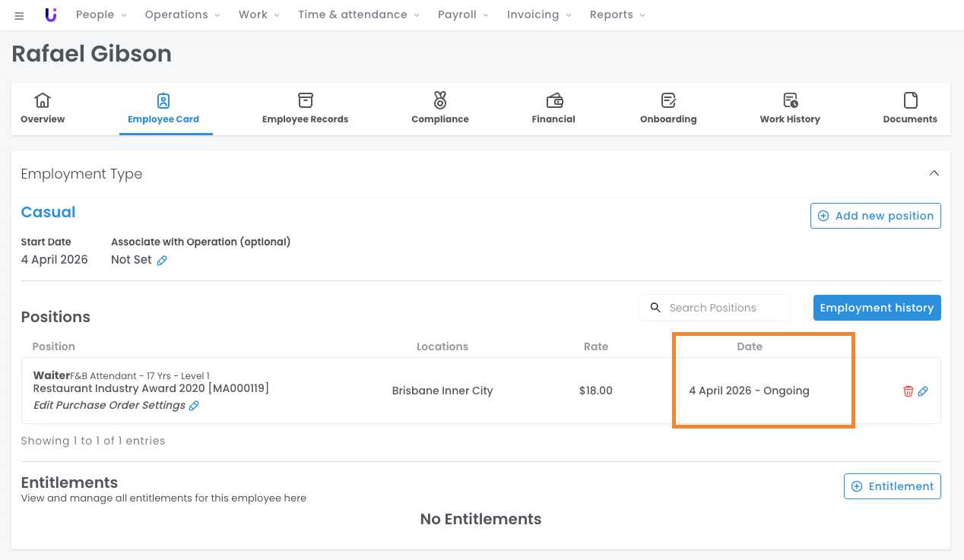Image resolution: width=964 pixels, height=560 pixels.
Task: Click the purple U app logo
Action: pyautogui.click(x=51, y=15)
